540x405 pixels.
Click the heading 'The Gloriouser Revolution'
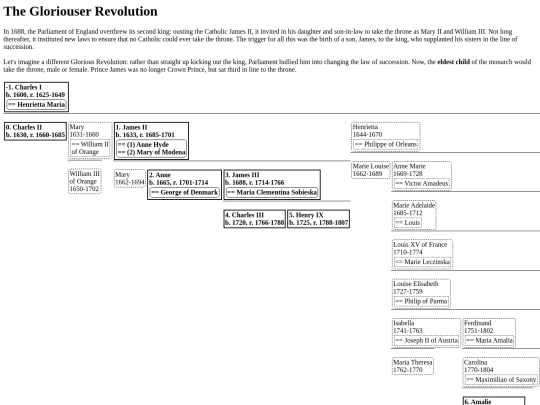(80, 11)
